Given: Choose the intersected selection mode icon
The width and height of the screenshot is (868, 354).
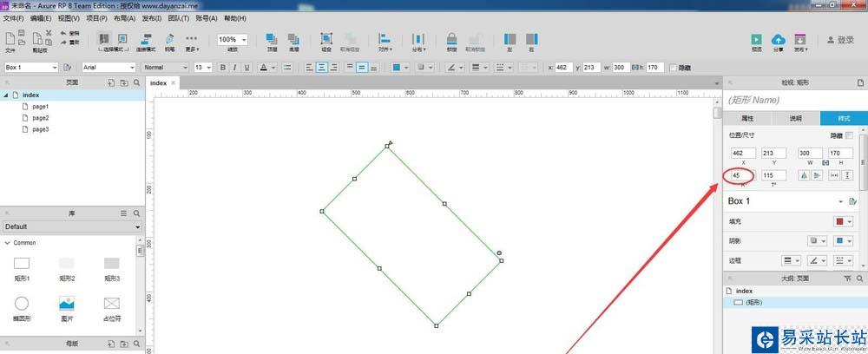Looking at the screenshot, I should pyautogui.click(x=104, y=39).
